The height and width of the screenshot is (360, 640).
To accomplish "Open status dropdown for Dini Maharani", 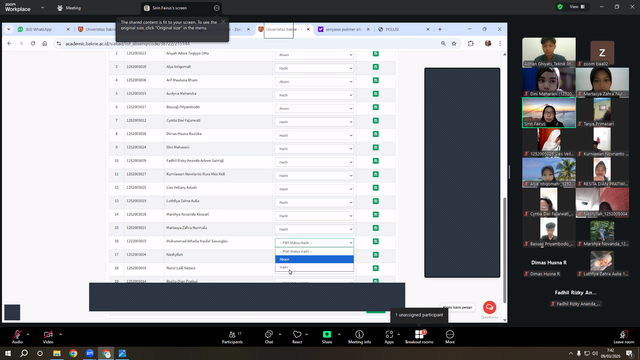I will (x=314, y=149).
